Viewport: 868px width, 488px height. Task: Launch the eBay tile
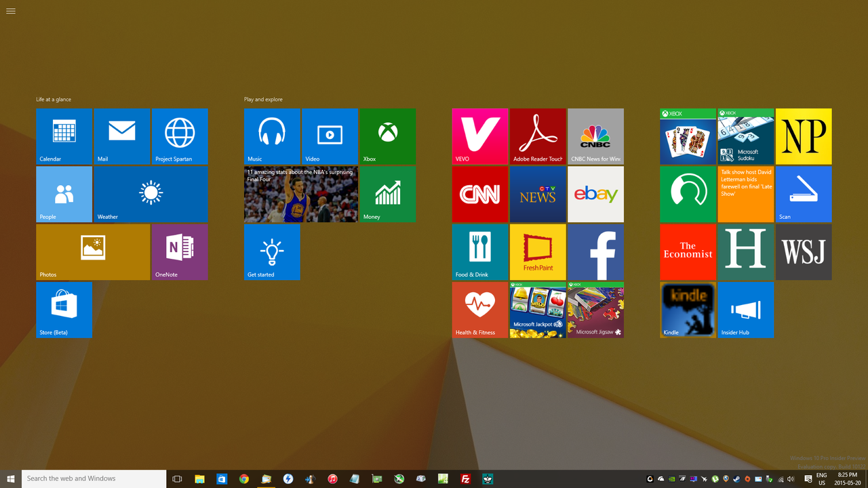click(x=595, y=194)
